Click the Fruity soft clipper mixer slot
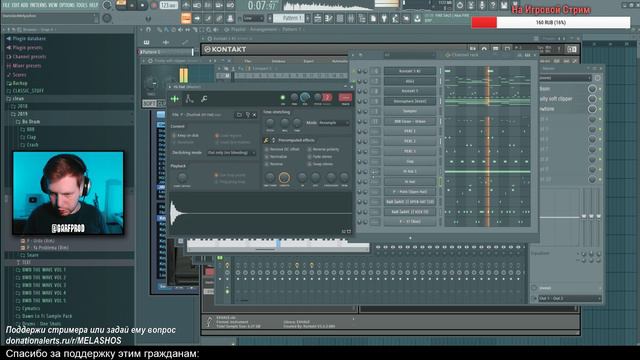 (x=562, y=99)
